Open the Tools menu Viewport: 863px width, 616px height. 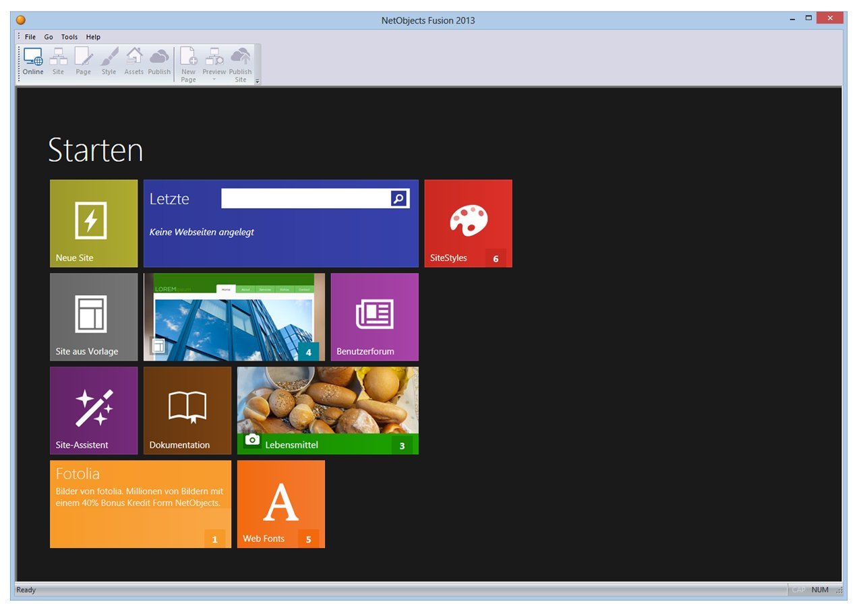pos(69,37)
